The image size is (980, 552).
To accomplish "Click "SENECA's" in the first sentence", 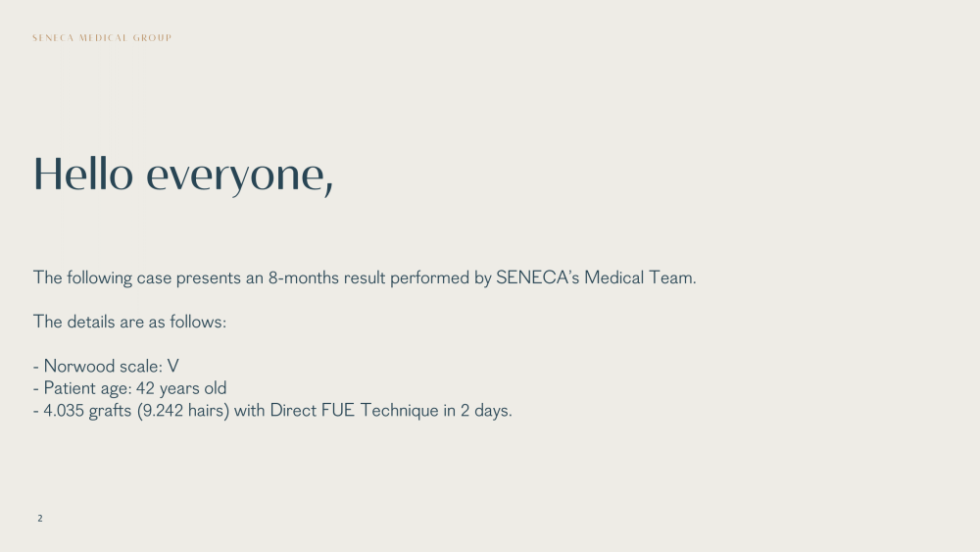I will pyautogui.click(x=537, y=277).
